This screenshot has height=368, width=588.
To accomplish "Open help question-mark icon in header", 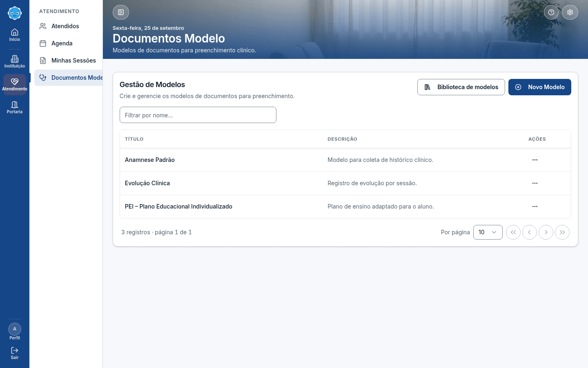I will click(x=551, y=12).
